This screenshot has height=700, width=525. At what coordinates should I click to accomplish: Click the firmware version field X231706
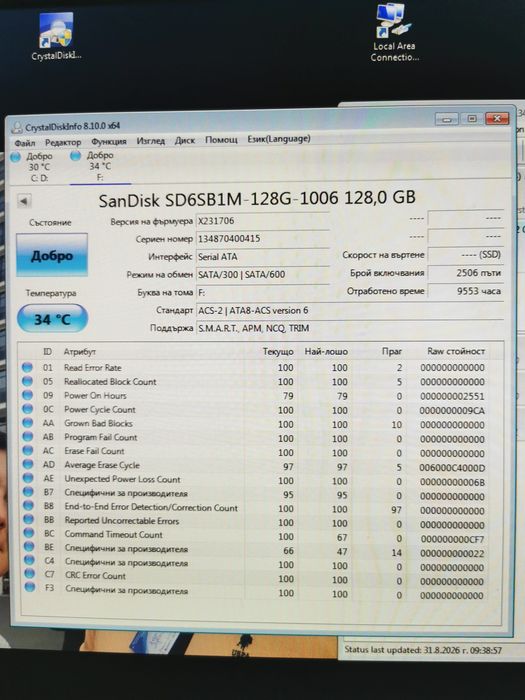[x=262, y=221]
